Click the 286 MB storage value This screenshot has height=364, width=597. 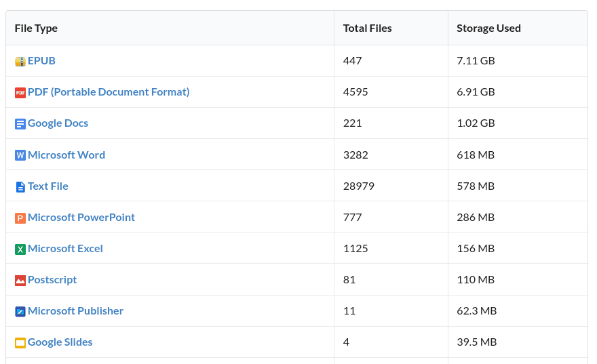pyautogui.click(x=476, y=217)
